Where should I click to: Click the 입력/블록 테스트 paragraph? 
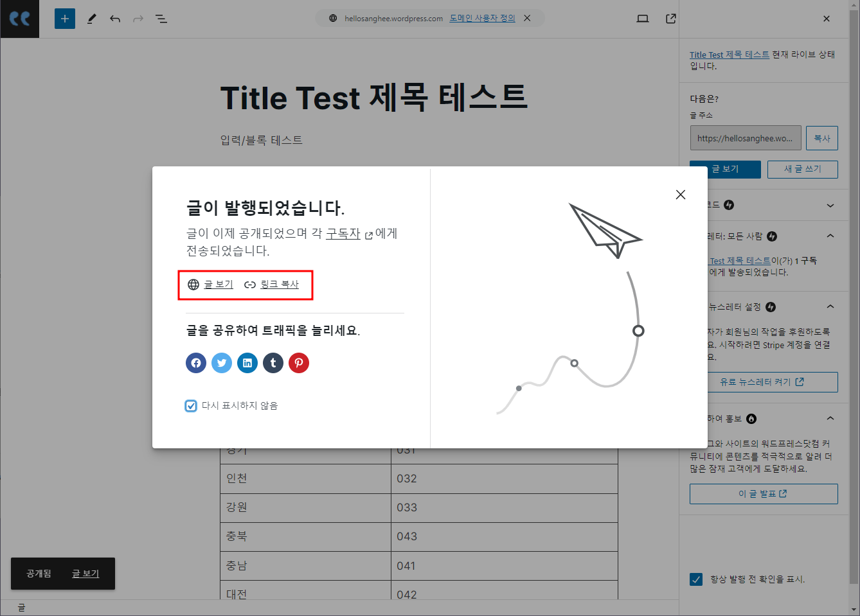[x=262, y=140]
